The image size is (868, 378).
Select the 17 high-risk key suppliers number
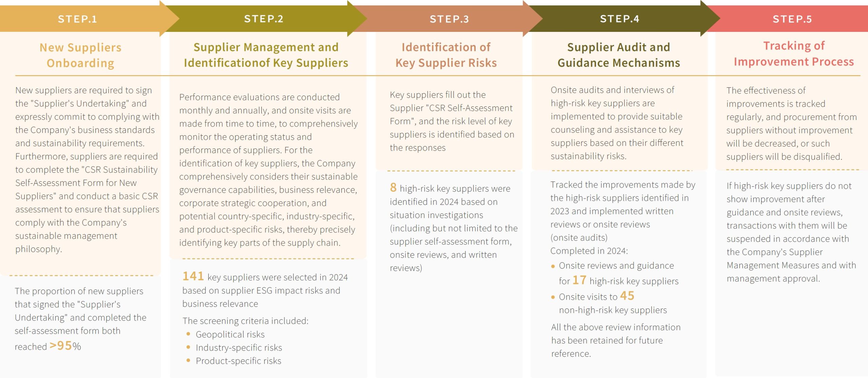tap(579, 280)
